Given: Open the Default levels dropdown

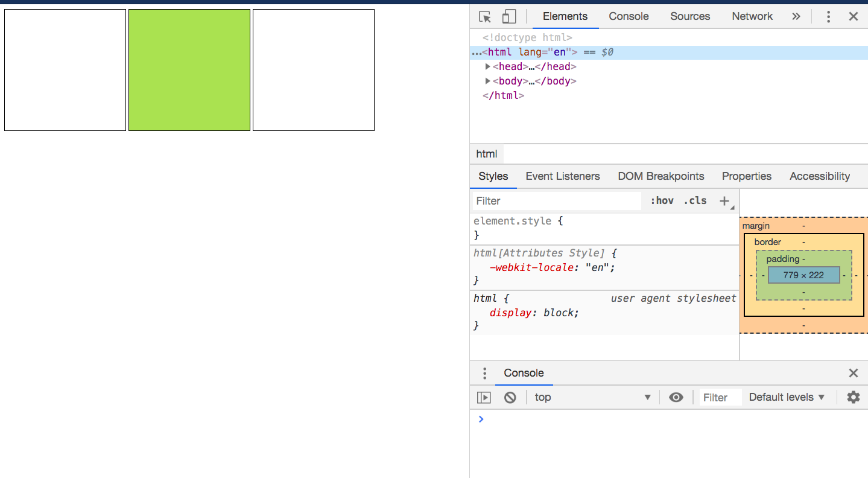Looking at the screenshot, I should (785, 397).
